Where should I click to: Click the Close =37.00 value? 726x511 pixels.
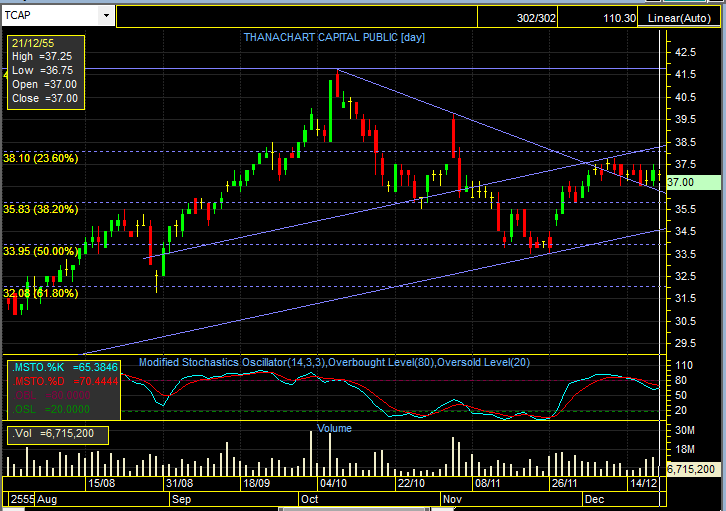pos(45,98)
